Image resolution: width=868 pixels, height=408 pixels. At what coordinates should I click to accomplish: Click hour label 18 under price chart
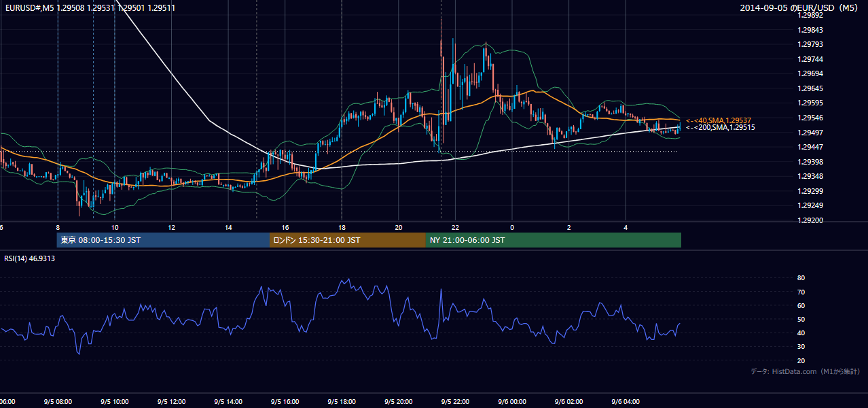[342, 227]
